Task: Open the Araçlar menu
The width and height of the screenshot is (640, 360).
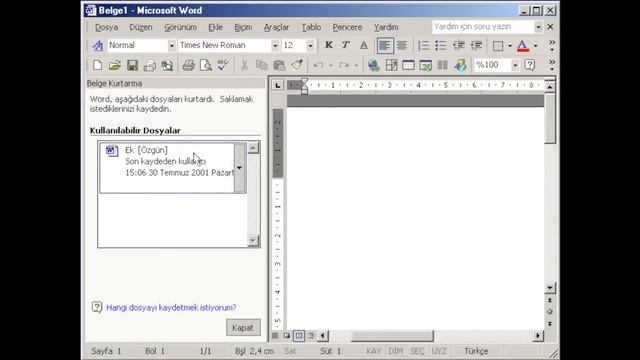Action: [276, 27]
